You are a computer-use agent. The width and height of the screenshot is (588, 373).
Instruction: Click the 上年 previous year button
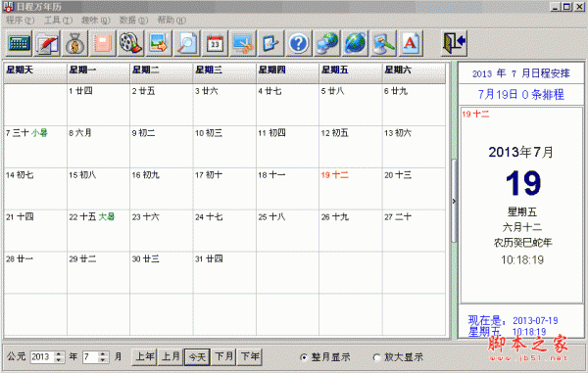tap(144, 357)
